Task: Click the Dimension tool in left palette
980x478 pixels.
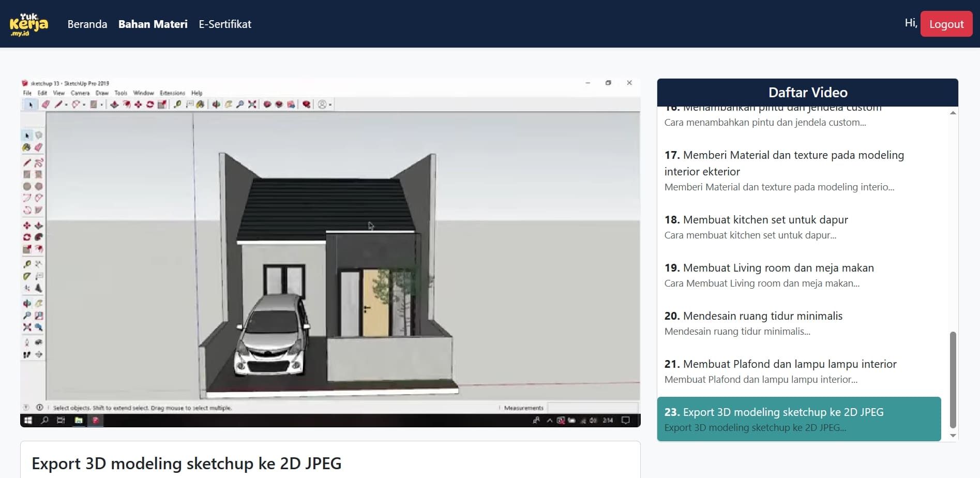Action: tap(39, 264)
